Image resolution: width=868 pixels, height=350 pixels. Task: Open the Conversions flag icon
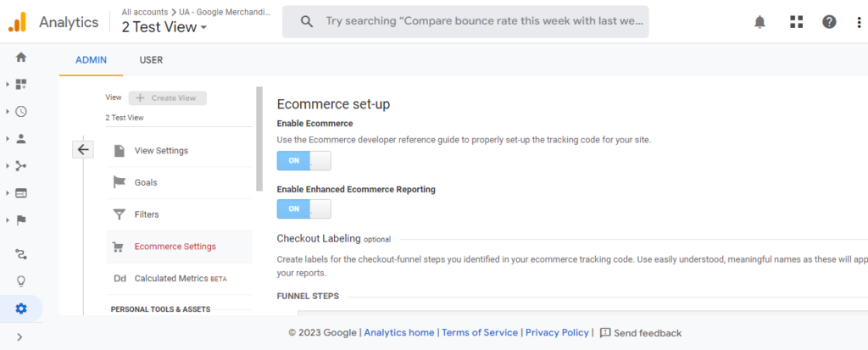tap(21, 219)
